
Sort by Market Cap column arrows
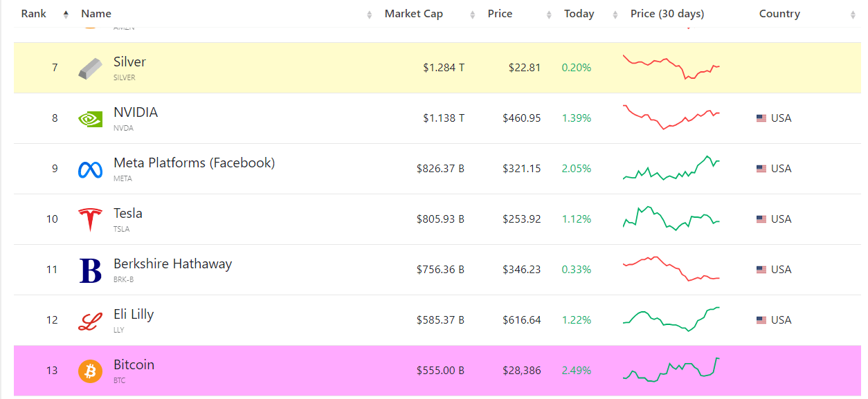coord(473,15)
